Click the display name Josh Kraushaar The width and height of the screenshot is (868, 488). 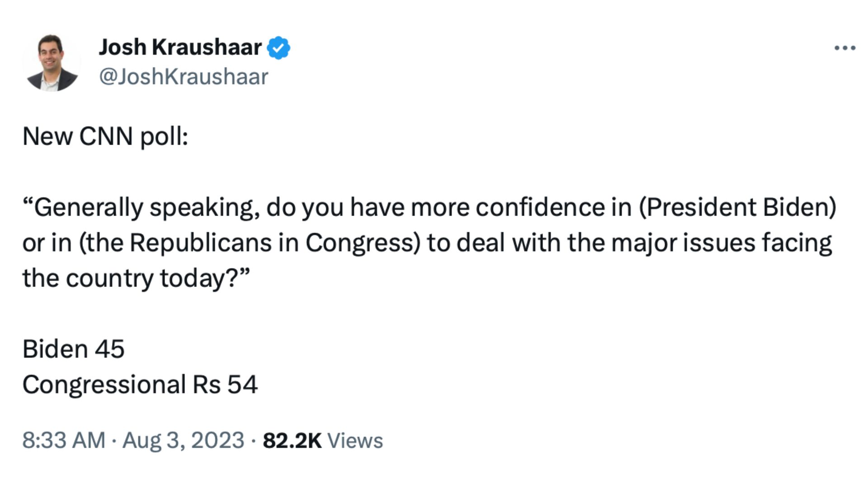180,47
